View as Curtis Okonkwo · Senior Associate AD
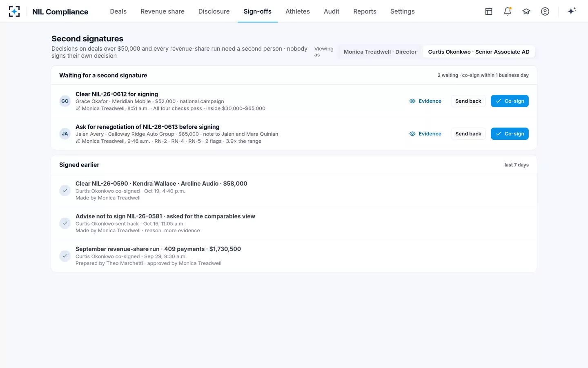 pos(479,52)
